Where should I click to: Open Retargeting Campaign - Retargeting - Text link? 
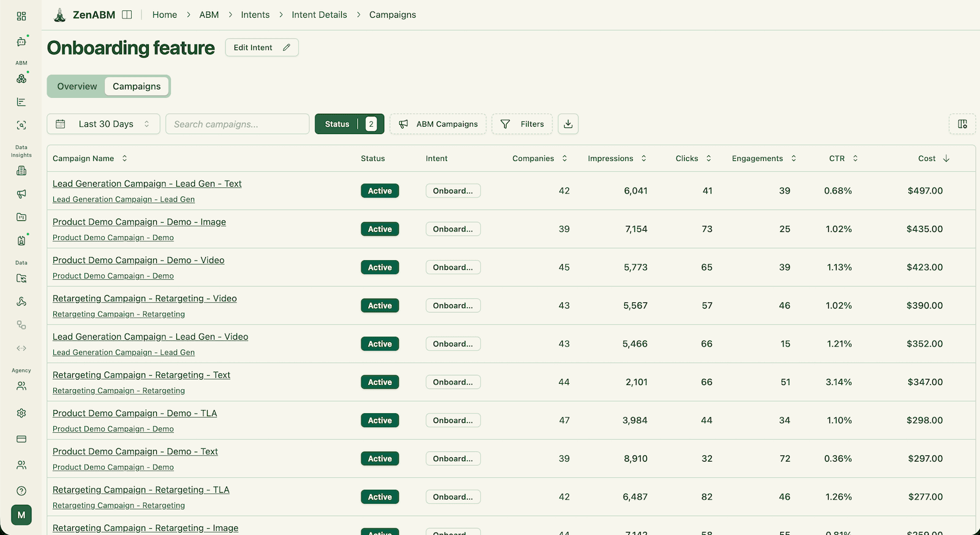pos(141,375)
